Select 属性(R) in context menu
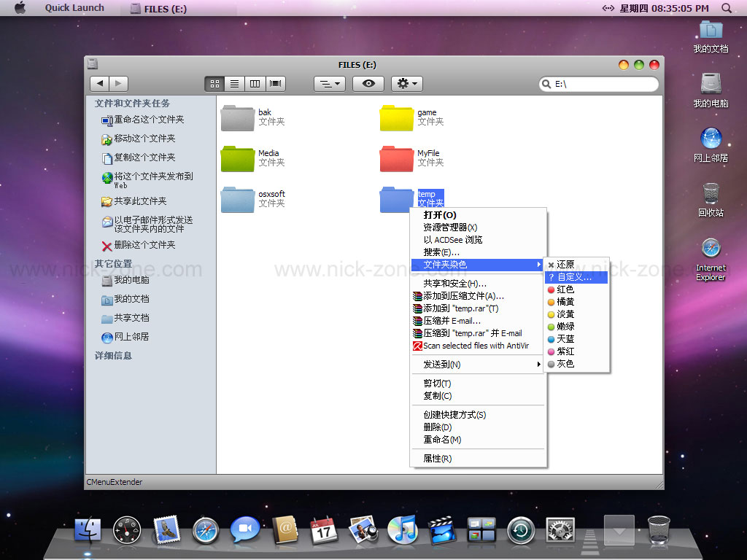The height and width of the screenshot is (560, 747). pos(438,459)
